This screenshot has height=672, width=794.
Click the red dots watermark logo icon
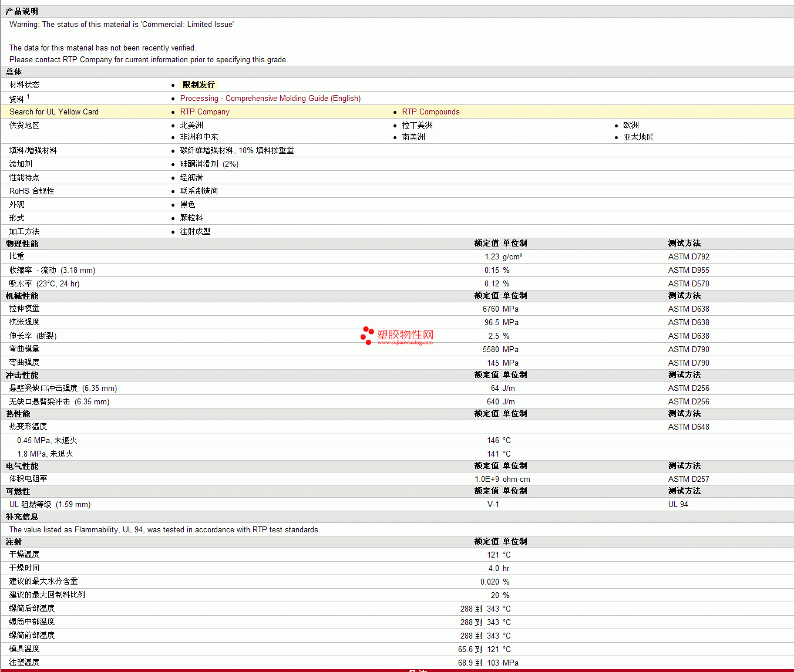point(367,335)
